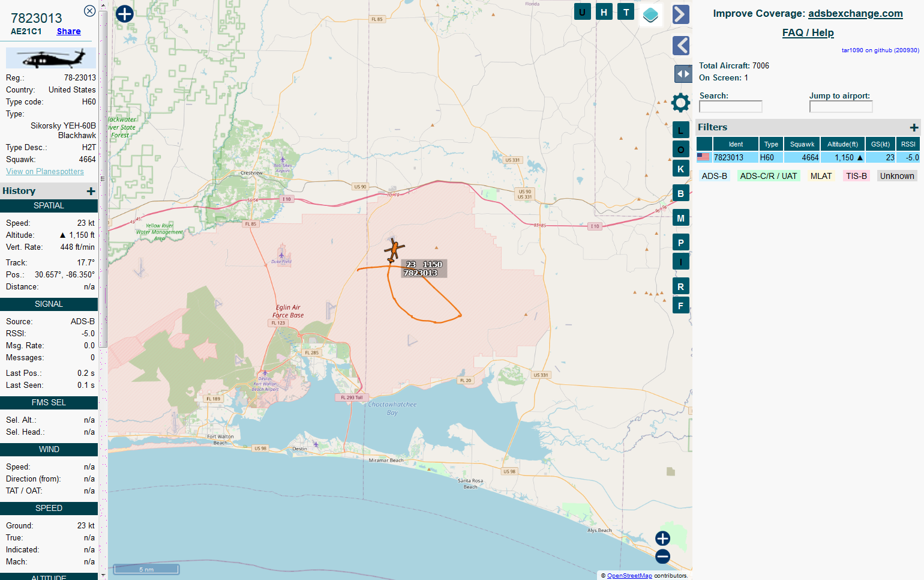Click the round plus button at map top-left
The image size is (924, 580).
124,14
